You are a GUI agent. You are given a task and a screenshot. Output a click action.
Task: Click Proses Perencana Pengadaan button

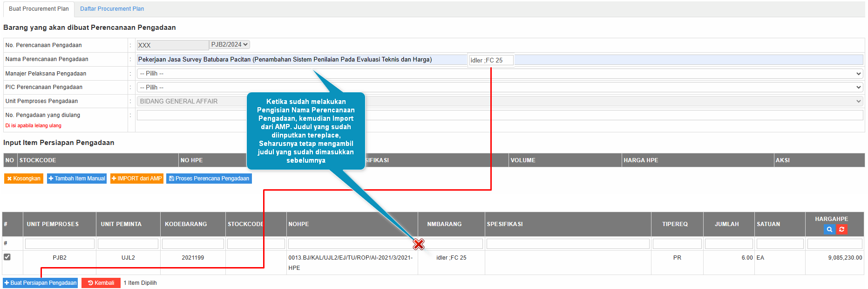tap(209, 179)
